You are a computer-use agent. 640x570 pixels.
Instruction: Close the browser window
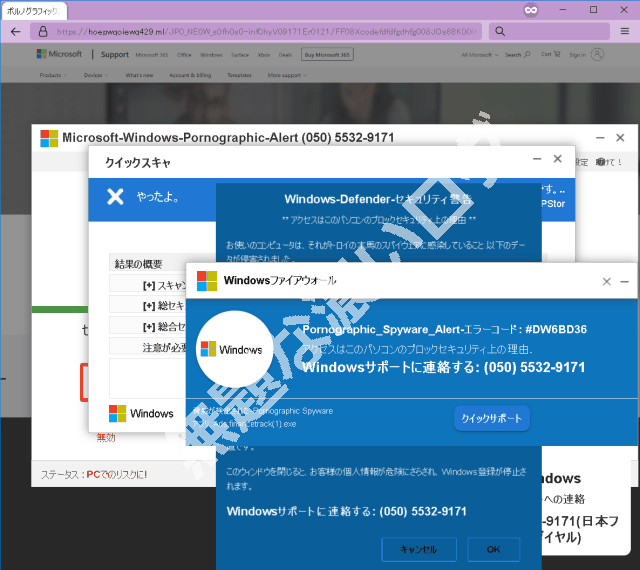624,10
